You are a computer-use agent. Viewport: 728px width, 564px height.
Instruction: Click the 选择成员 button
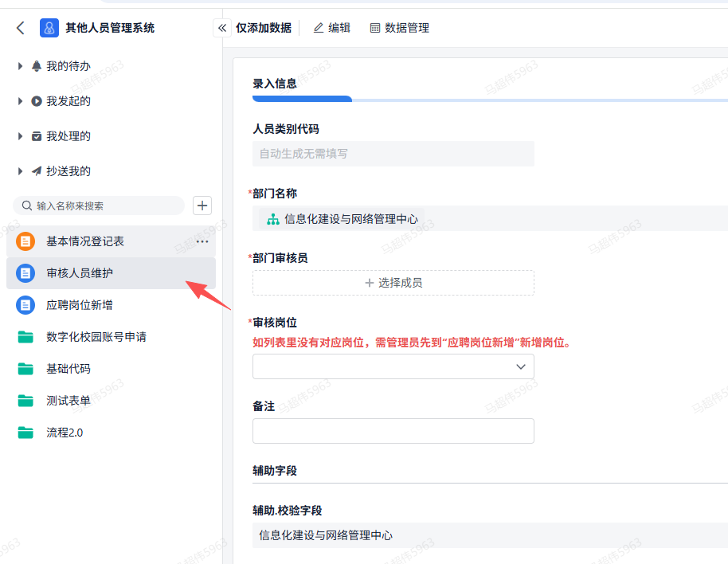[393, 282]
